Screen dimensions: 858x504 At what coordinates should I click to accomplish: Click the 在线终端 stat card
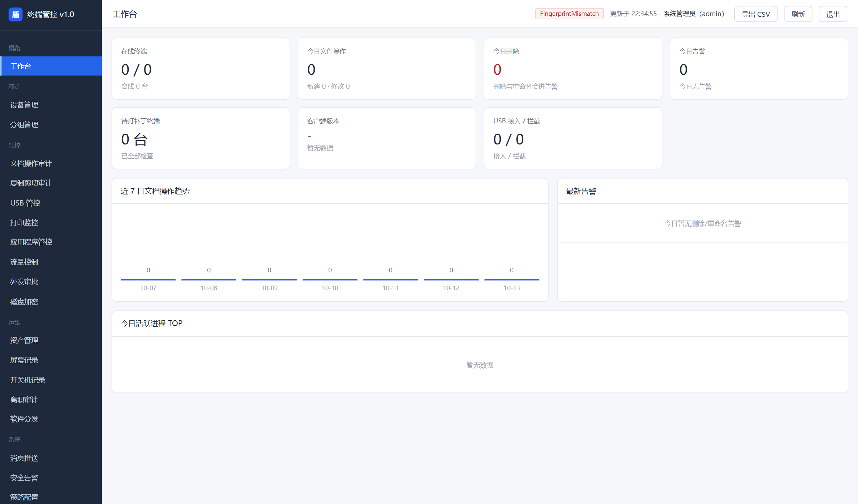[x=201, y=69]
